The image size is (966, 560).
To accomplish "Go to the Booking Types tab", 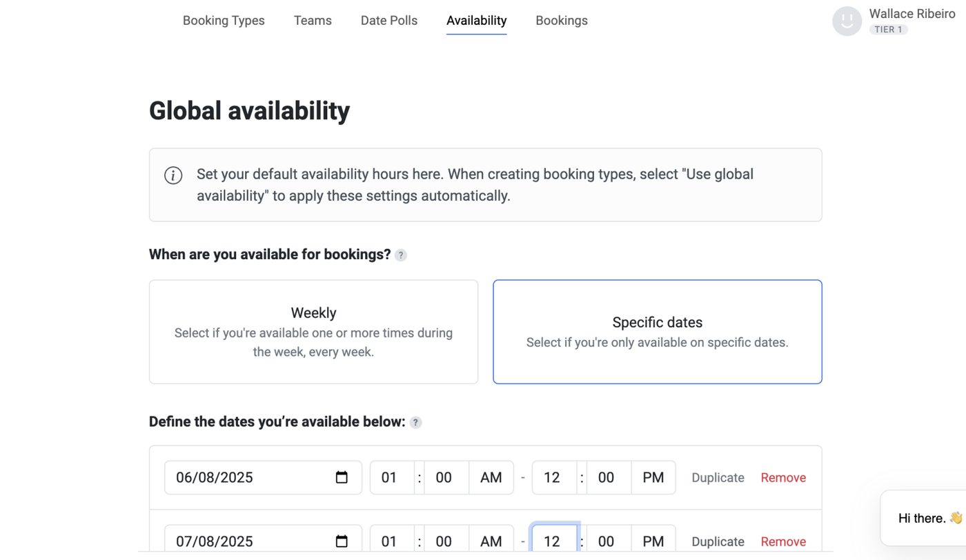I will (224, 21).
